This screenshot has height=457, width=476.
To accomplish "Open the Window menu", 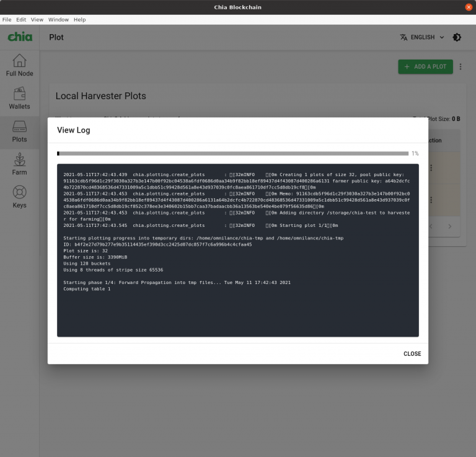I will pos(58,20).
